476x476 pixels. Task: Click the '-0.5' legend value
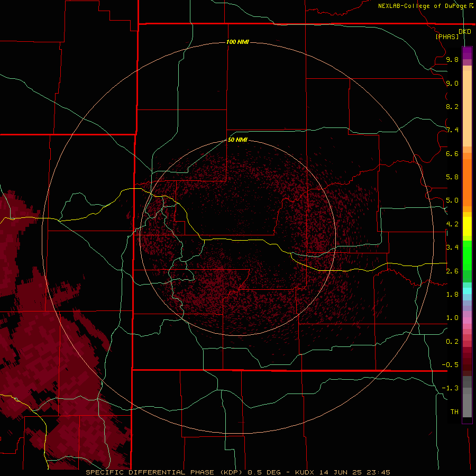click(450, 364)
